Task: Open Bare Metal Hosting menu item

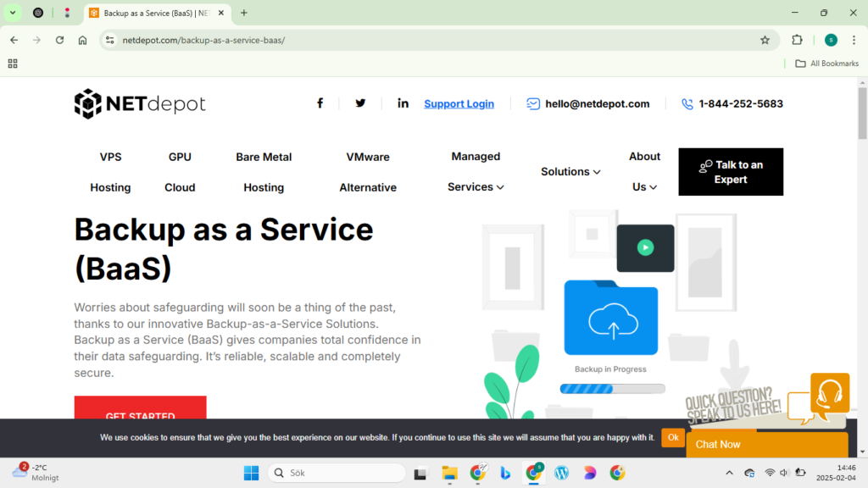Action: (x=264, y=172)
